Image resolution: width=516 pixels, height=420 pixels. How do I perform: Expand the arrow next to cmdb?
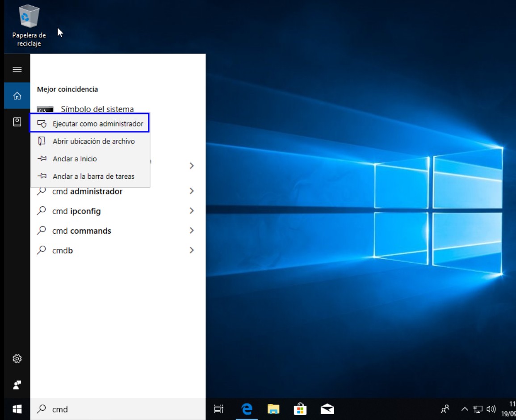coord(192,250)
